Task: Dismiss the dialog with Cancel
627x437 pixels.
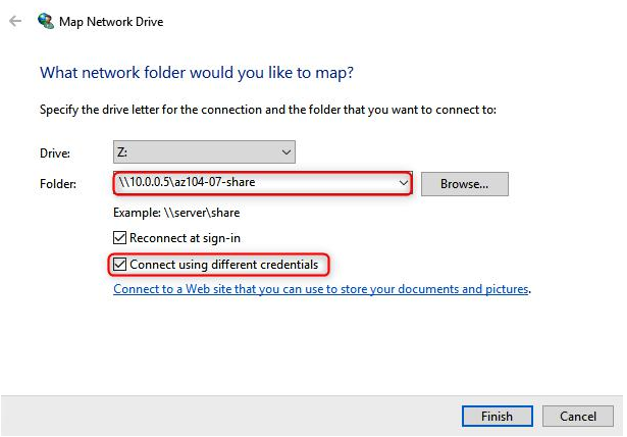Action: (578, 416)
